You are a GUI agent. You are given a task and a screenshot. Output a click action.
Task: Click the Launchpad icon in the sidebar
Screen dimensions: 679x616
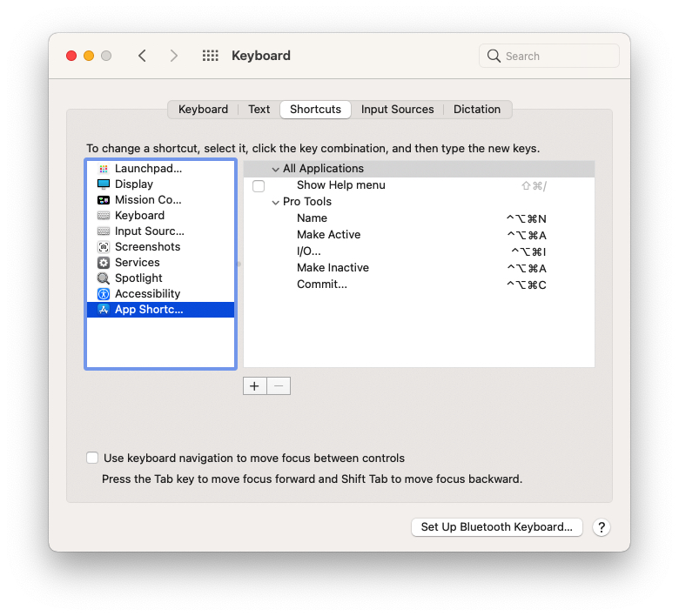coord(104,169)
